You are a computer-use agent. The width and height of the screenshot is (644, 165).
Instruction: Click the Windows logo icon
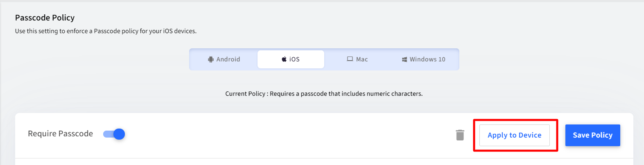pos(404,59)
